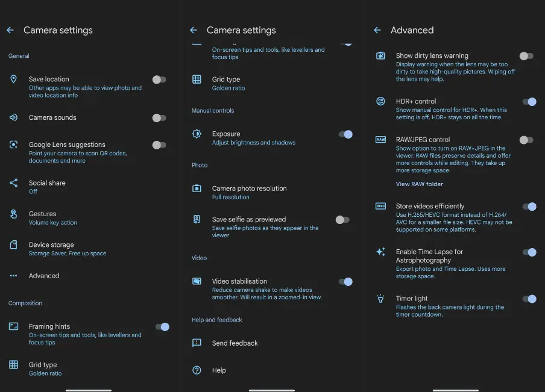
Task: Turn off Video stabilisation
Action: pos(345,282)
